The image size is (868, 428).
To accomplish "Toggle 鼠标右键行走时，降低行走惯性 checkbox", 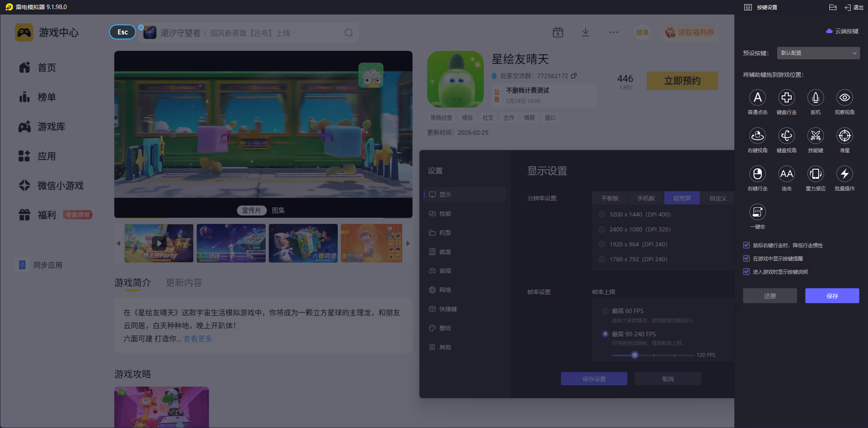I will tap(746, 245).
